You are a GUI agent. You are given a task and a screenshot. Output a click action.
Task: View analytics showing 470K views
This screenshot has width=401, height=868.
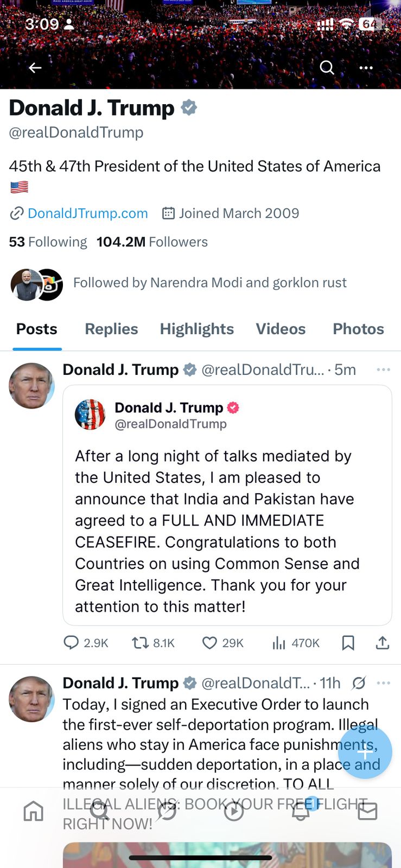point(279,643)
